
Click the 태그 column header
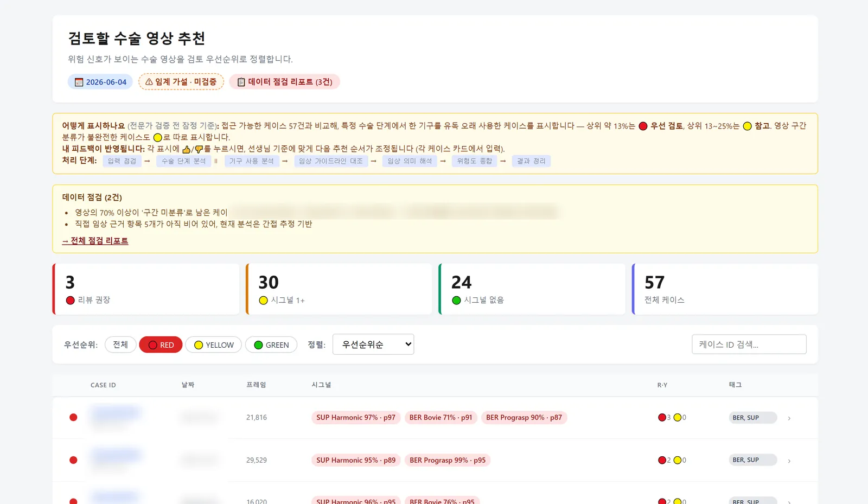(x=735, y=385)
